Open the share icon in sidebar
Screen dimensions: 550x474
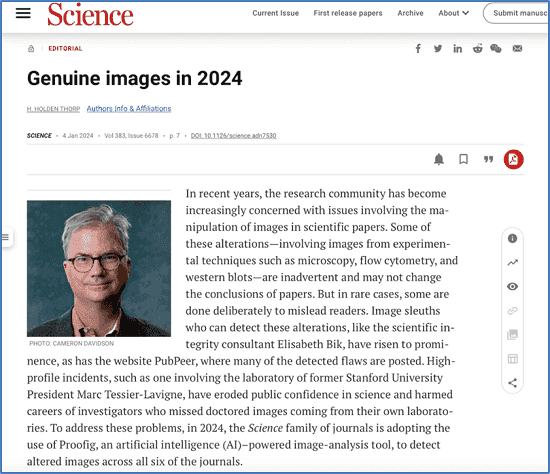pyautogui.click(x=512, y=383)
